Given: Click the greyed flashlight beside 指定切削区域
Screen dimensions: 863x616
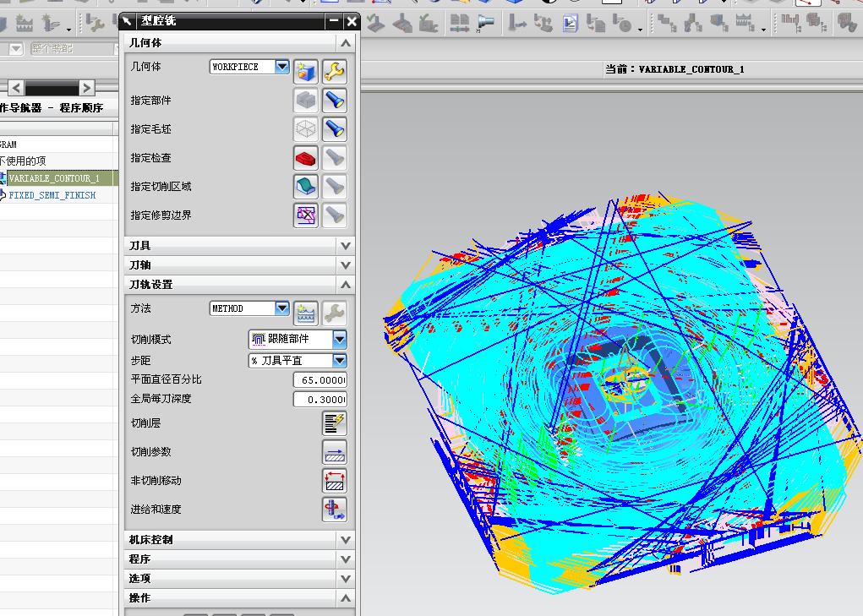Looking at the screenshot, I should (335, 187).
